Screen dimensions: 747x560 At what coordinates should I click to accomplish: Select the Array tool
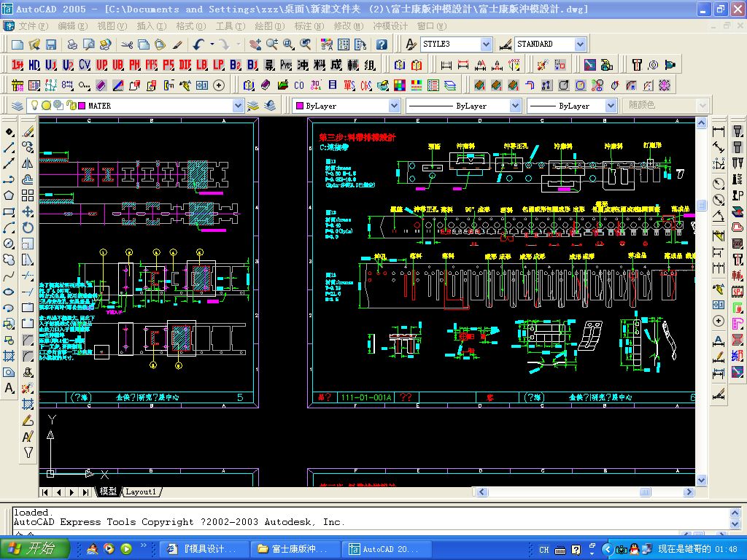(x=28, y=195)
